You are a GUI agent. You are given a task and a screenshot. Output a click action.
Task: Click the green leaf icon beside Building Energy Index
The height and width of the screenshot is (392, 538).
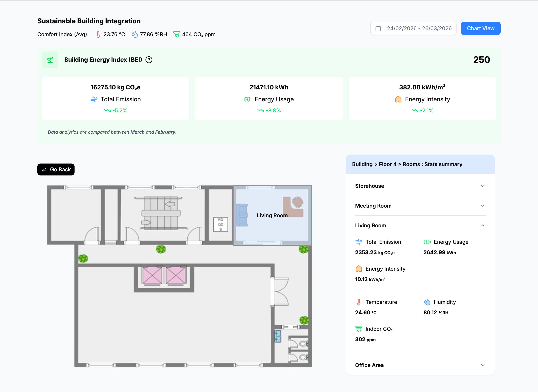pyautogui.click(x=50, y=60)
